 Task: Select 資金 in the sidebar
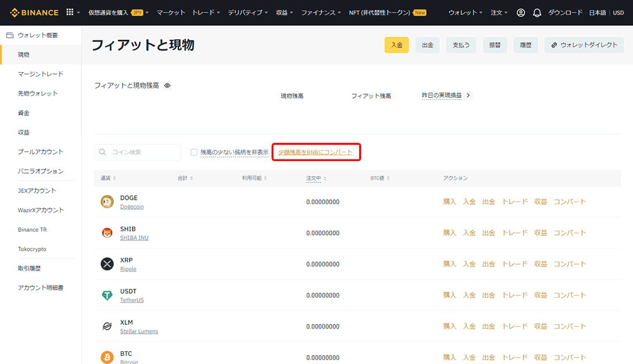point(23,113)
